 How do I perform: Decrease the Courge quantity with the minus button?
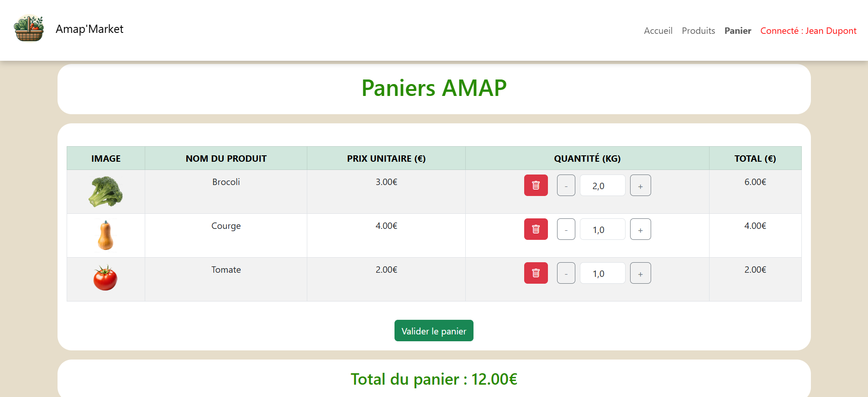point(566,229)
